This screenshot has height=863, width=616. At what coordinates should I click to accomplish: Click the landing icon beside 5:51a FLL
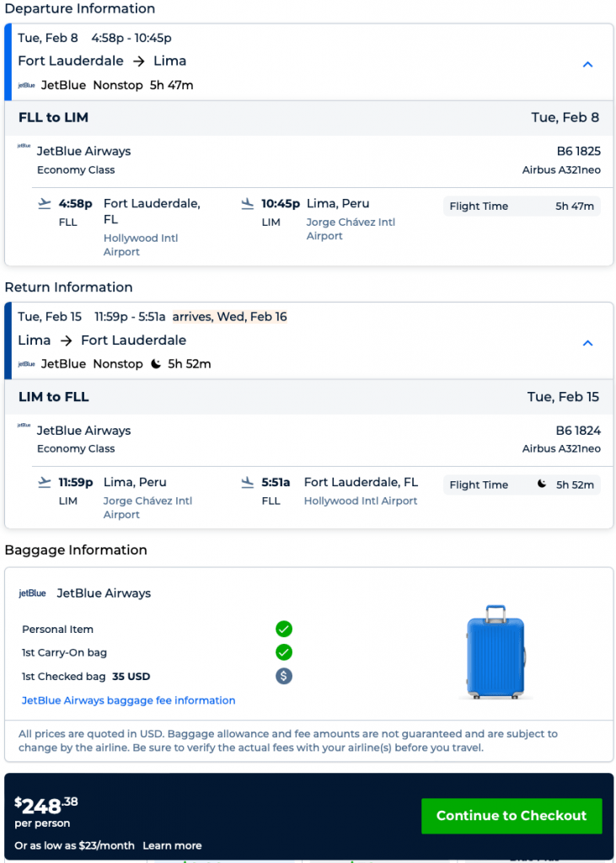pyautogui.click(x=246, y=482)
